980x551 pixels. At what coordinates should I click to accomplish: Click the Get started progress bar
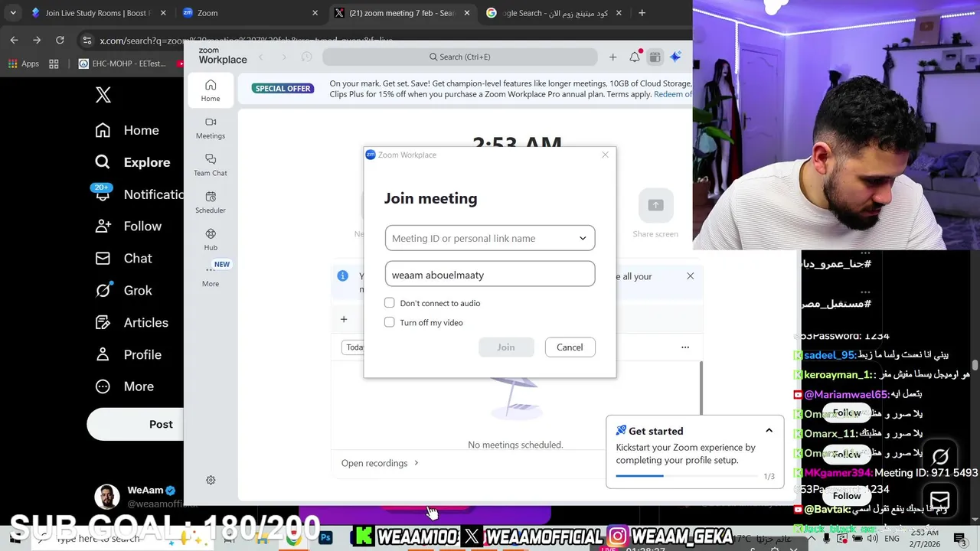[685, 476]
